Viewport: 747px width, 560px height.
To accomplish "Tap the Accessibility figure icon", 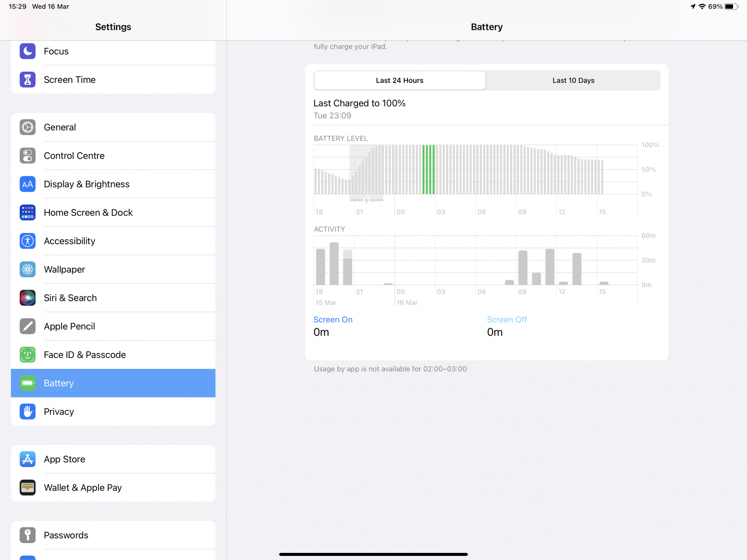I will (x=28, y=241).
